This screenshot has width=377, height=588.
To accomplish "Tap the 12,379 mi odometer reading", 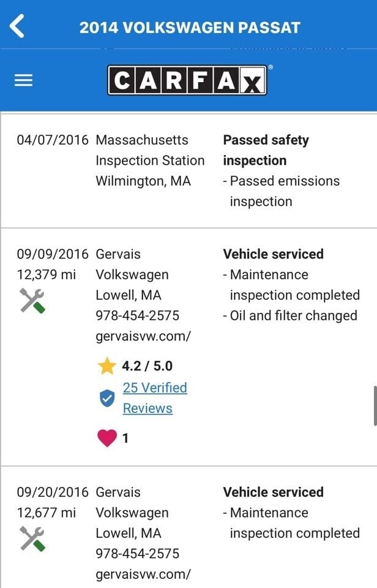I will point(47,274).
